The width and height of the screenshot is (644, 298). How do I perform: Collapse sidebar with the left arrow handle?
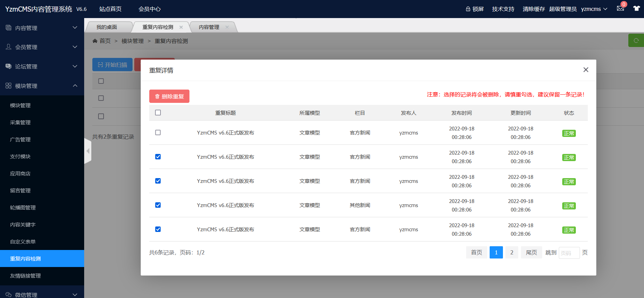click(88, 151)
